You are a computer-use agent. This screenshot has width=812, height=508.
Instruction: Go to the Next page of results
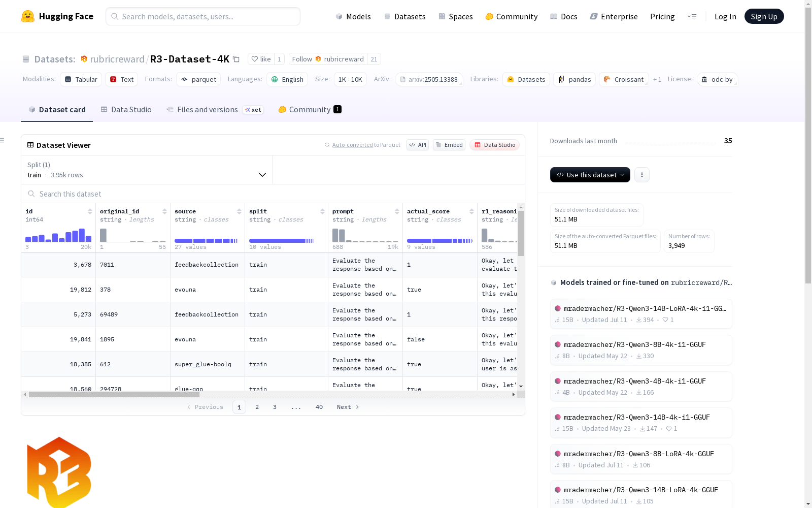click(348, 407)
